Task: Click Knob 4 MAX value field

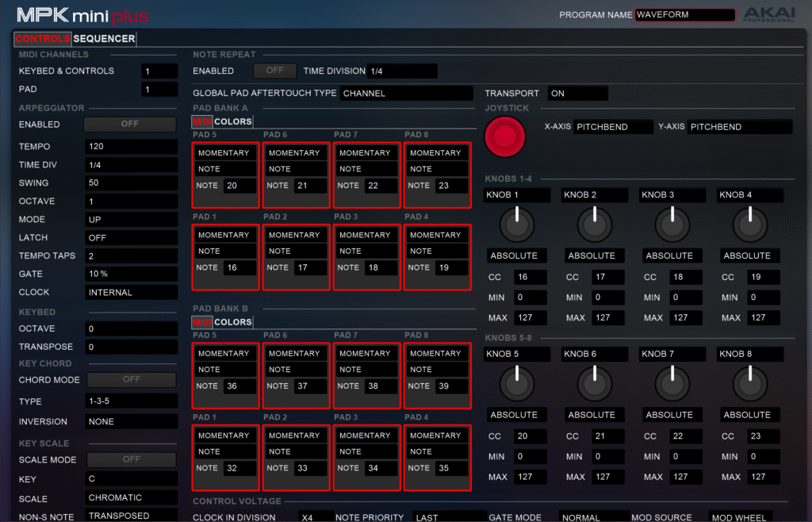Action: [x=764, y=318]
